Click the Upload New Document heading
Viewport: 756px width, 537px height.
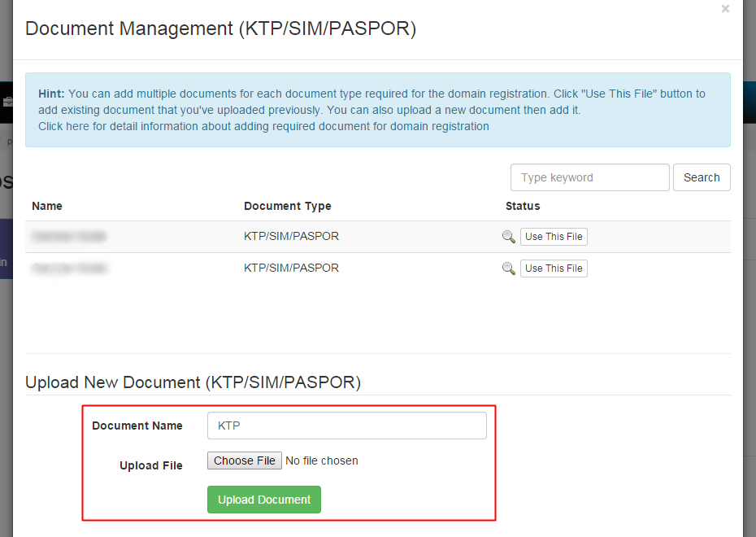click(x=193, y=382)
